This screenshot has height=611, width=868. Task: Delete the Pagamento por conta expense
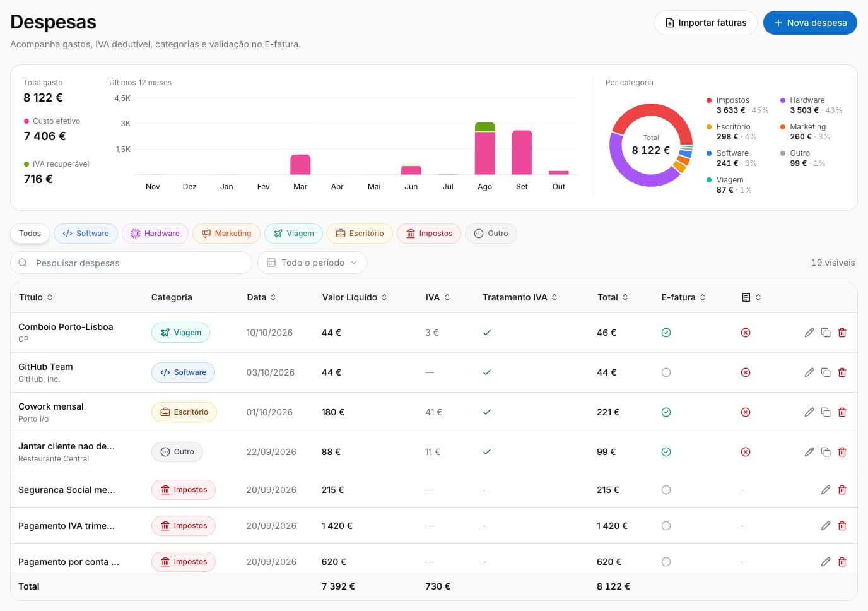(x=842, y=562)
